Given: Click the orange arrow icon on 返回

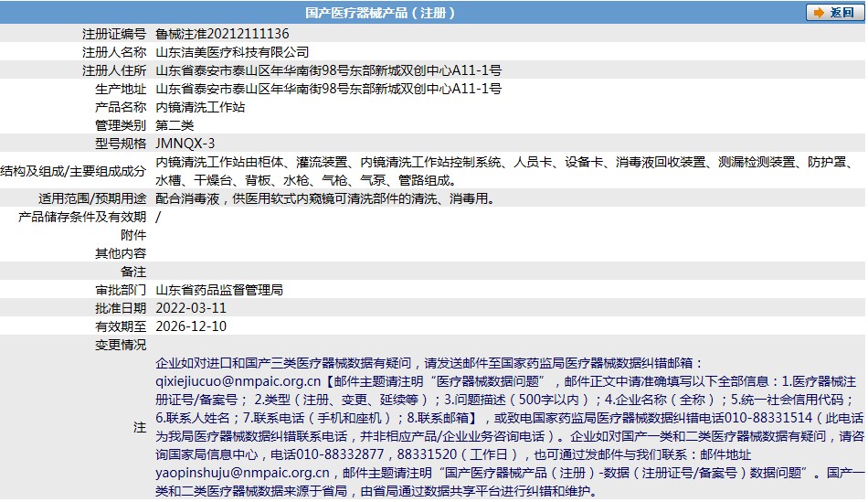Looking at the screenshot, I should click(818, 13).
